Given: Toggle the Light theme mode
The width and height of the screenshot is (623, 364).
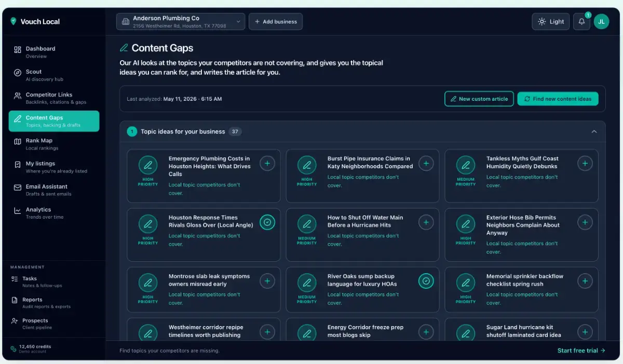Looking at the screenshot, I should click(x=551, y=21).
